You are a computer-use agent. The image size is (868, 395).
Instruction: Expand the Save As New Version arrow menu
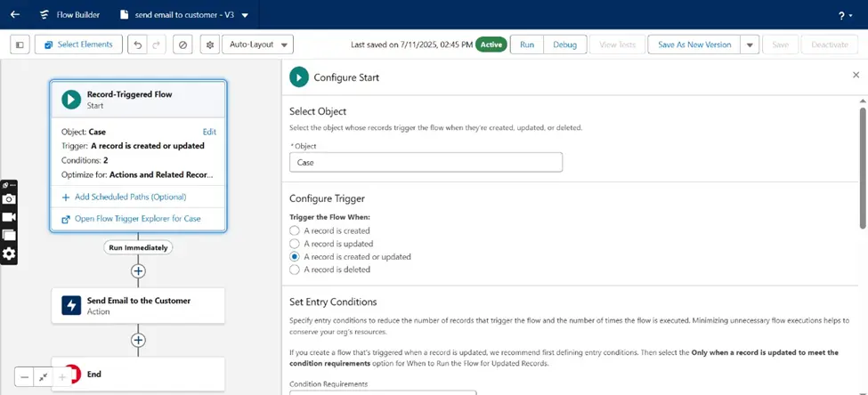coord(750,44)
